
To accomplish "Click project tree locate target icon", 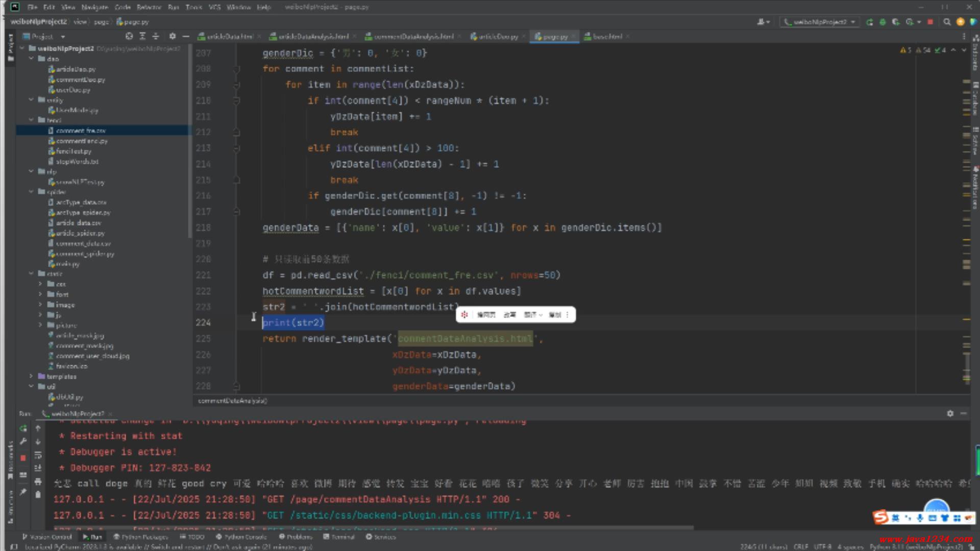I will click(129, 36).
